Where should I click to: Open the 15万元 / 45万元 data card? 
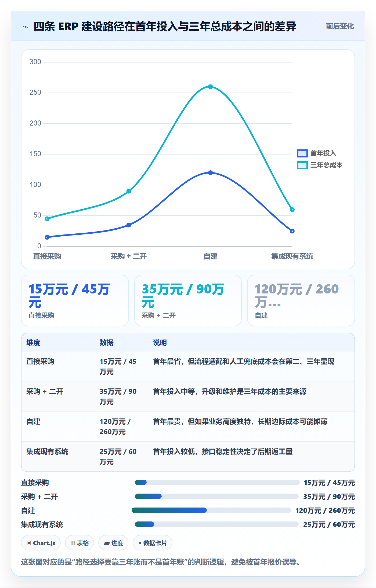pyautogui.click(x=75, y=300)
